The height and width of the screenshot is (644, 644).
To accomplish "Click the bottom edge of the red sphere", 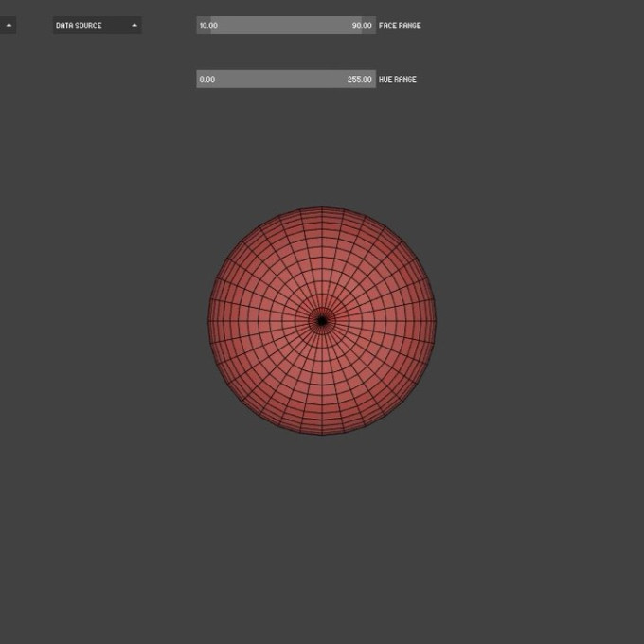I will coord(322,433).
